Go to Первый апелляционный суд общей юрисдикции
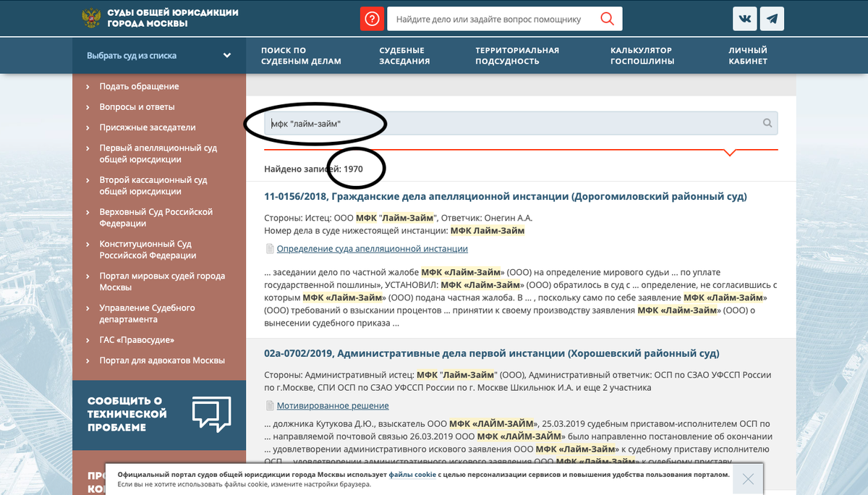This screenshot has width=868, height=495. click(x=158, y=153)
